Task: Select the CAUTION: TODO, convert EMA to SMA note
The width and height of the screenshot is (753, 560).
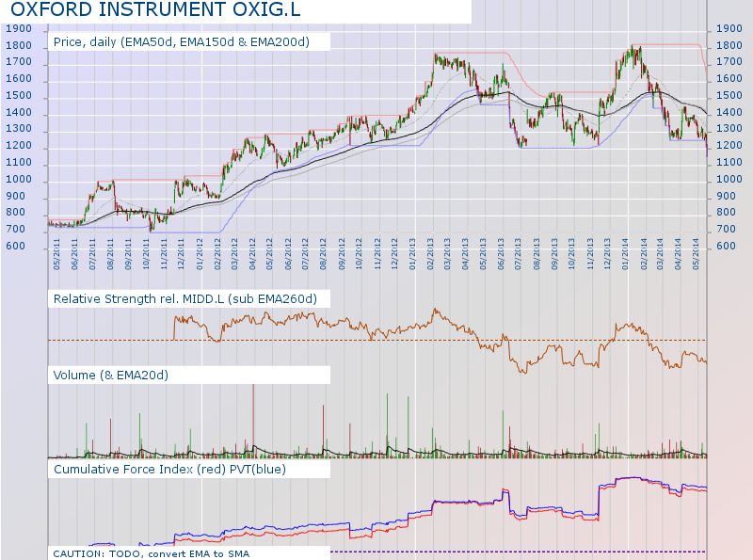Action: pyautogui.click(x=152, y=553)
